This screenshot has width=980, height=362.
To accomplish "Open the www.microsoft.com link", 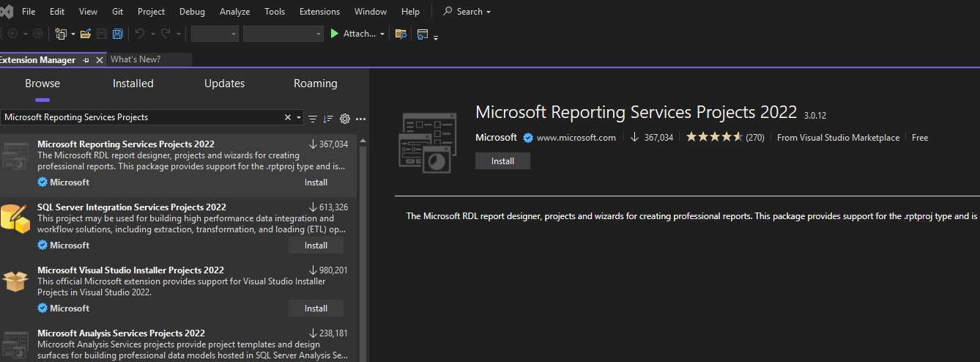I will (x=576, y=137).
